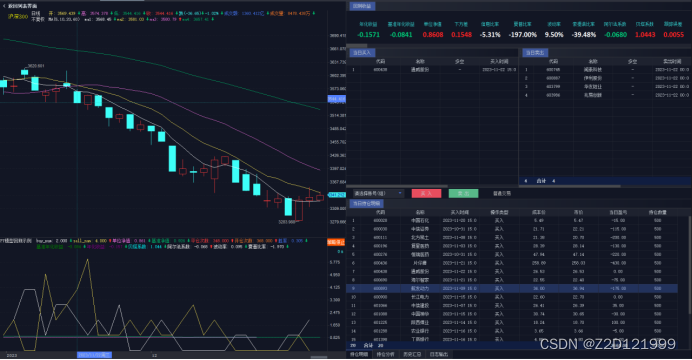
Task: Select the 华友钴业 row in the 当日卖出 table
Action: click(x=606, y=86)
